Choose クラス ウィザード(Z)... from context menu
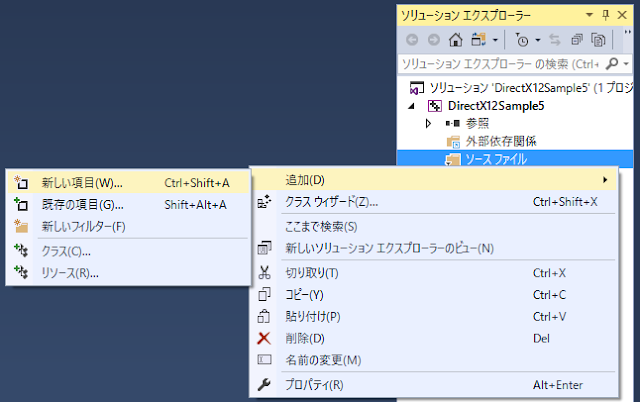 [x=434, y=202]
